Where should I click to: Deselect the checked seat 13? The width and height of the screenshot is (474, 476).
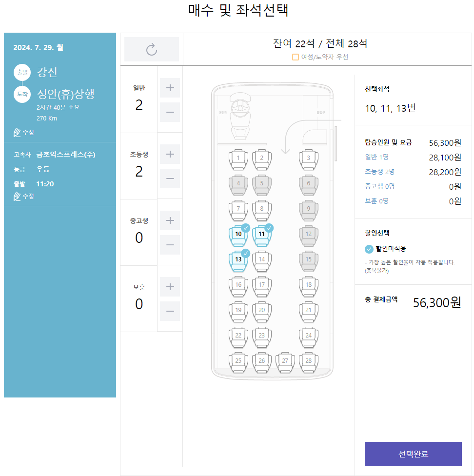click(x=238, y=260)
